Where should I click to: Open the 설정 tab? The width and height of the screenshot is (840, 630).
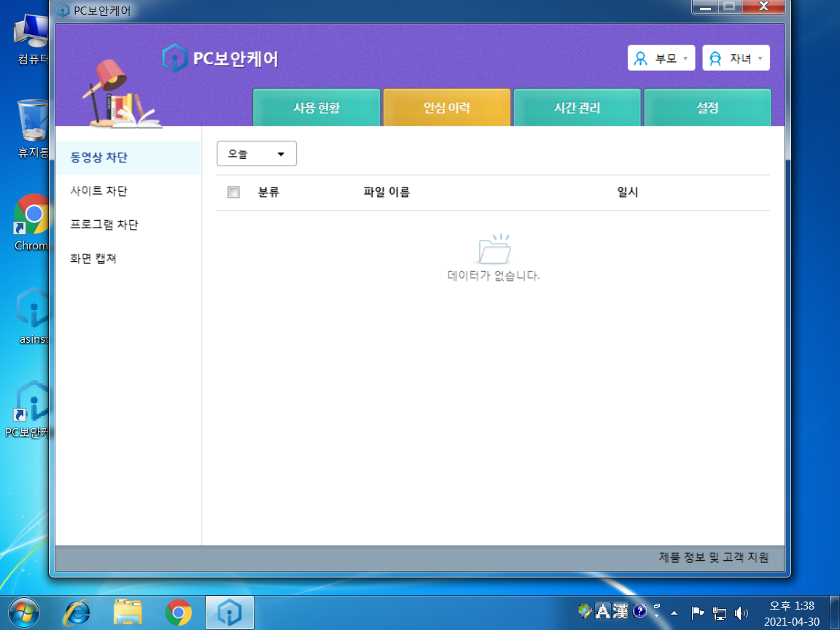[707, 108]
